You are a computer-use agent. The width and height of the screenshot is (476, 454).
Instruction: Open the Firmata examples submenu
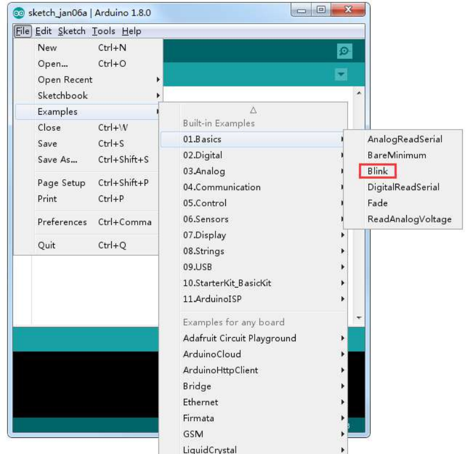click(254, 418)
